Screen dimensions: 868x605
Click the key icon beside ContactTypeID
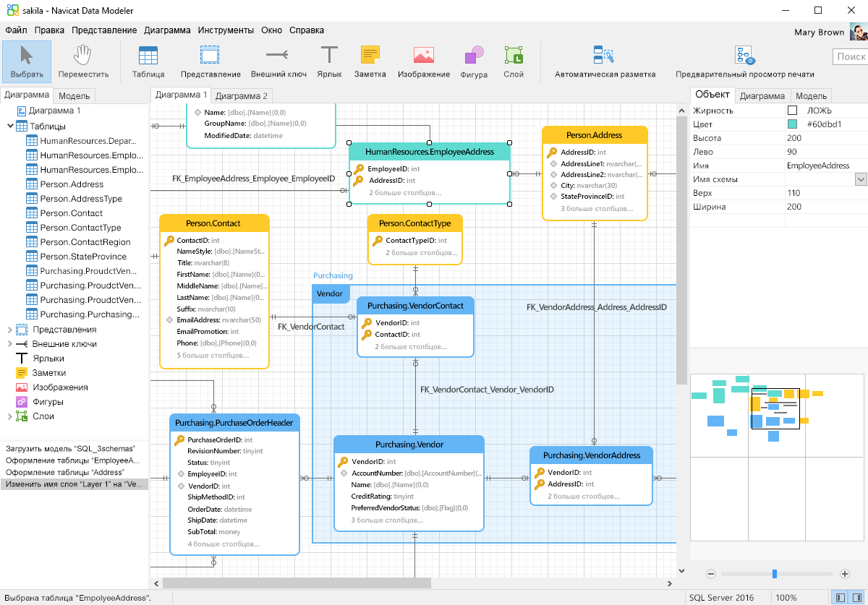(376, 240)
